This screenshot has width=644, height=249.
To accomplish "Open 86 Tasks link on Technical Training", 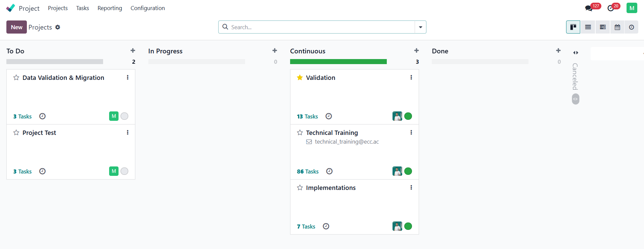I will click(x=308, y=171).
